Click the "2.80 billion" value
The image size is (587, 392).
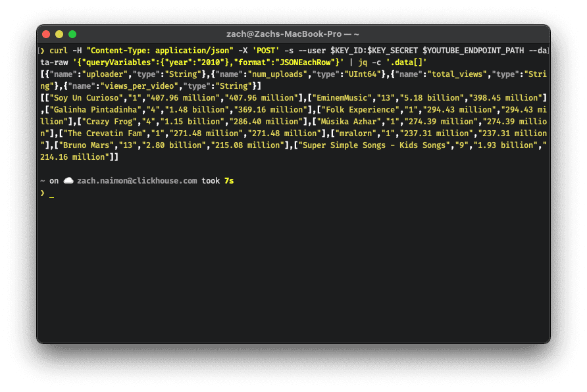[174, 145]
